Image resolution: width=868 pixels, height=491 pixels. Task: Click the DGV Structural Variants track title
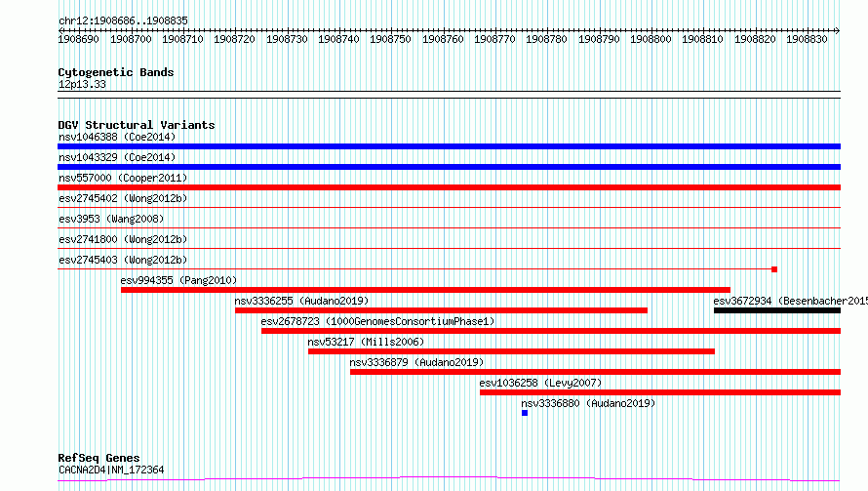[x=137, y=125]
